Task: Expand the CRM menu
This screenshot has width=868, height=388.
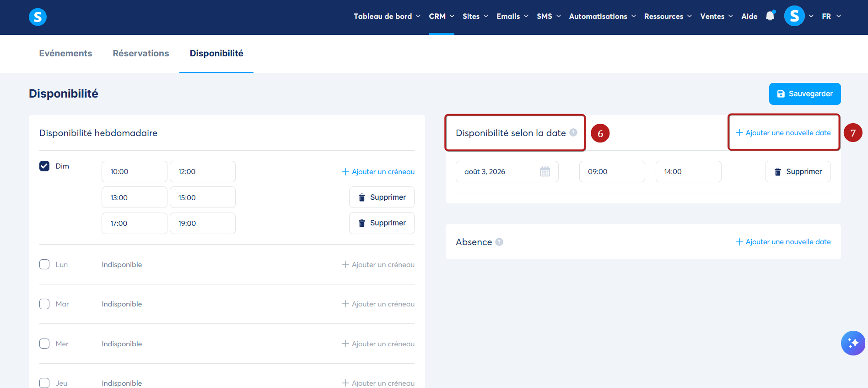Action: click(x=442, y=16)
